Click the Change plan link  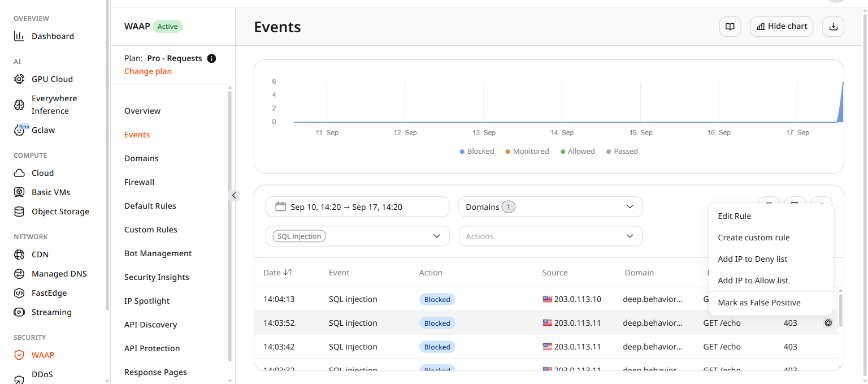[x=148, y=71]
